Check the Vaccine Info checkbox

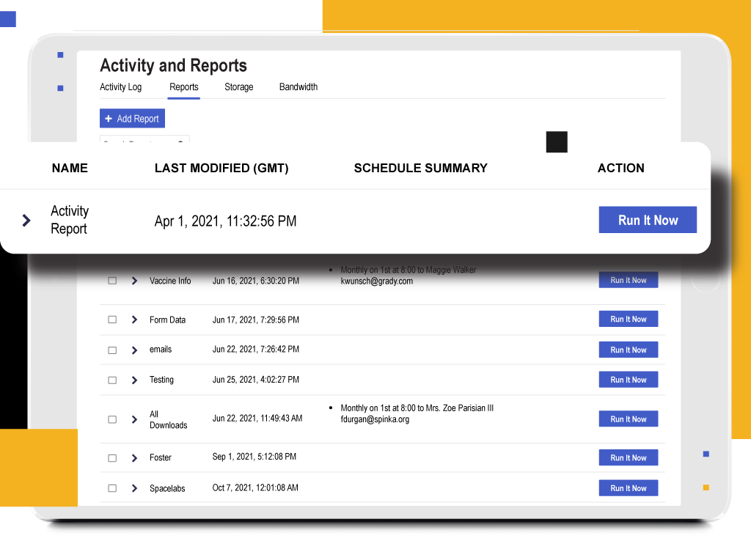(x=112, y=281)
